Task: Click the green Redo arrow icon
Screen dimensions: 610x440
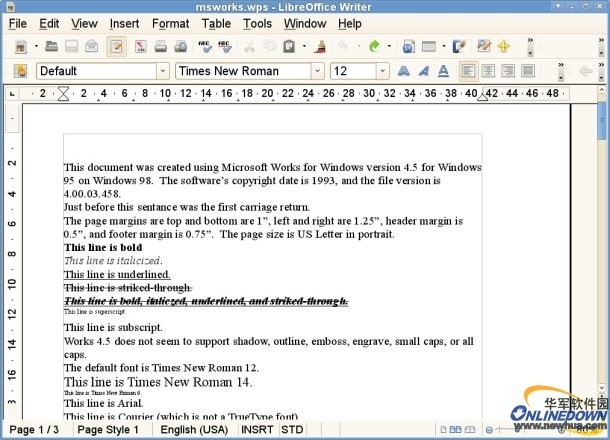Action: pyautogui.click(x=374, y=46)
